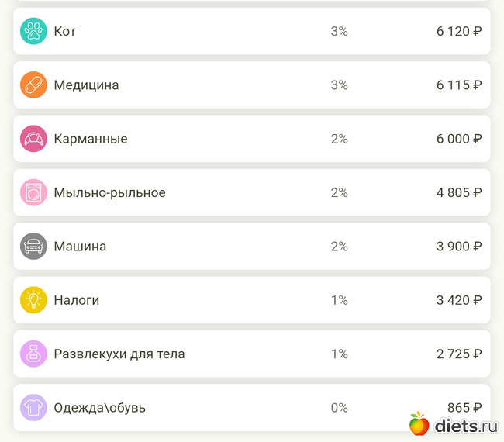Click the 1% share for Налоги

[x=339, y=300]
